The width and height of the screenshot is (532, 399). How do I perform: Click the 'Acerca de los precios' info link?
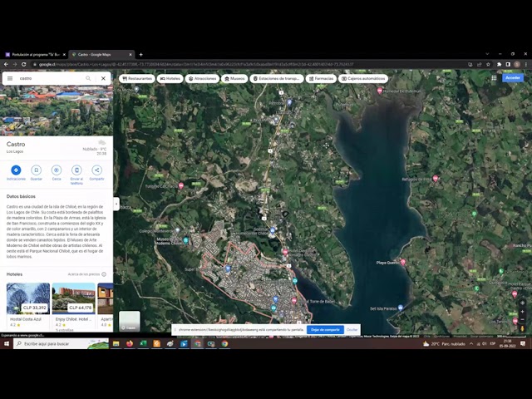pyautogui.click(x=86, y=274)
